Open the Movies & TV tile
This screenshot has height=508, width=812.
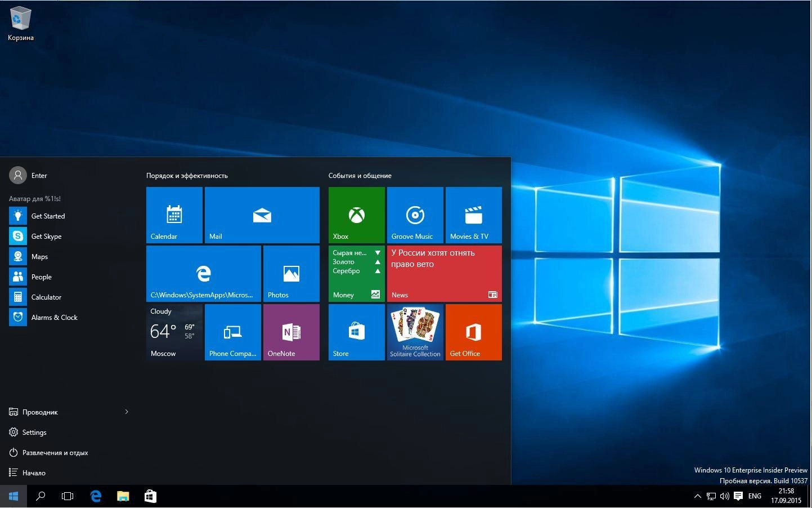[x=474, y=215]
